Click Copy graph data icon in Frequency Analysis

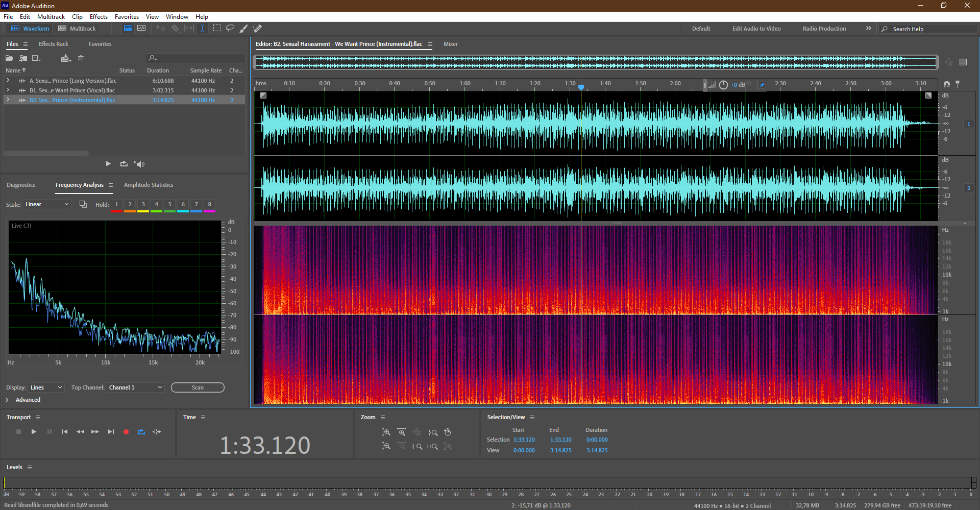pyautogui.click(x=83, y=204)
